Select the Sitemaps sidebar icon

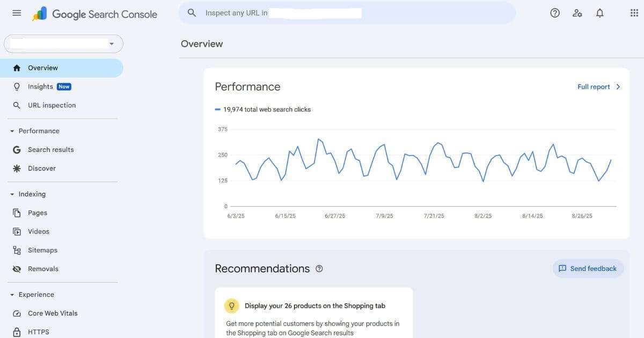pyautogui.click(x=17, y=250)
